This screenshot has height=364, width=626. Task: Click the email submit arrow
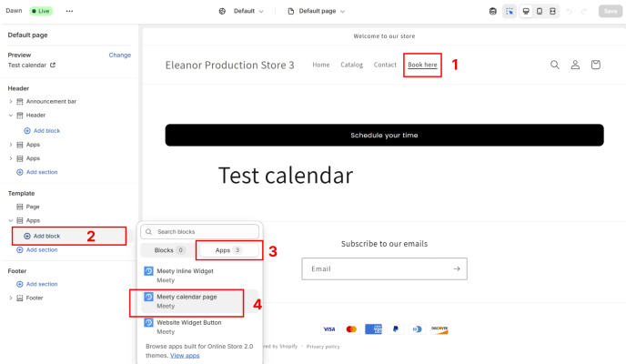point(457,269)
